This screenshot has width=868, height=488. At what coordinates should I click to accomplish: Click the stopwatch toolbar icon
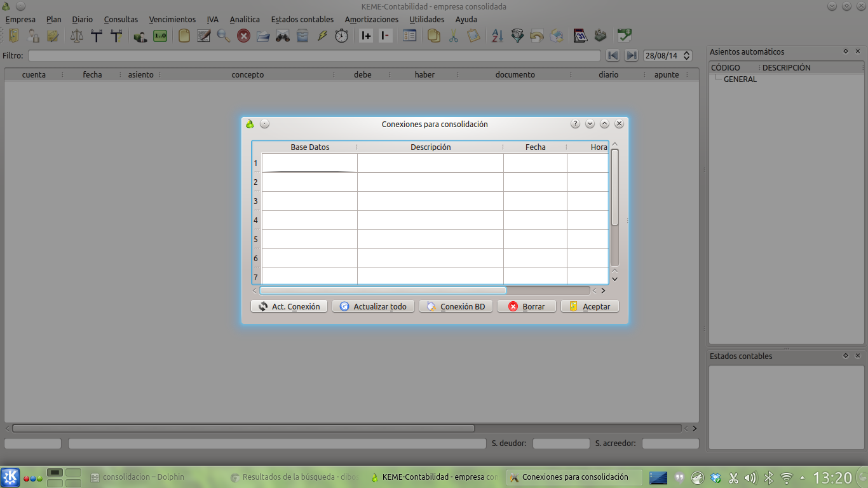pyautogui.click(x=342, y=36)
